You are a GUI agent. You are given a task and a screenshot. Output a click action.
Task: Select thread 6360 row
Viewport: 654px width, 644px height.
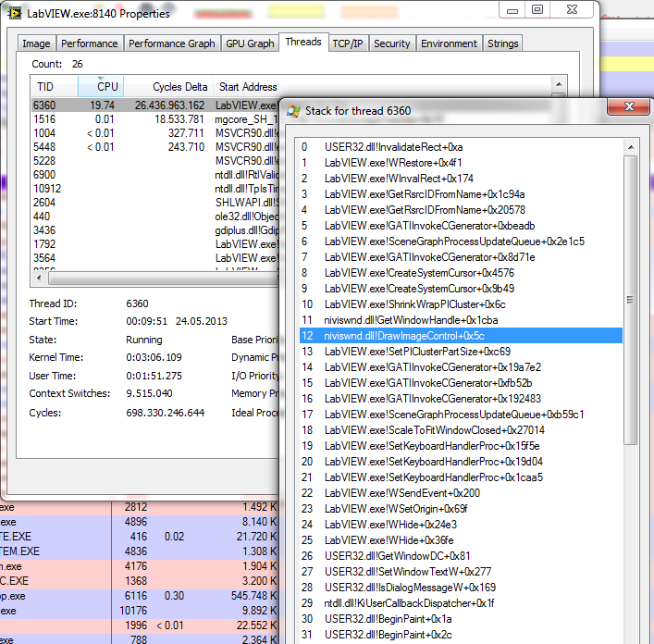pyautogui.click(x=156, y=105)
